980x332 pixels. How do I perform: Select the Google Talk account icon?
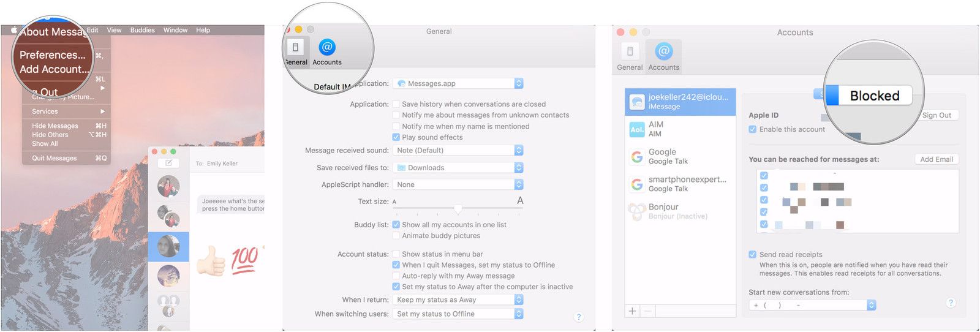click(x=637, y=157)
